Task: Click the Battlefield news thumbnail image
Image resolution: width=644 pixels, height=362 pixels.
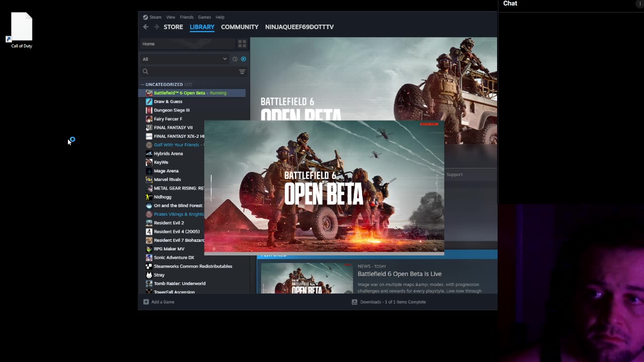Action: (x=307, y=278)
